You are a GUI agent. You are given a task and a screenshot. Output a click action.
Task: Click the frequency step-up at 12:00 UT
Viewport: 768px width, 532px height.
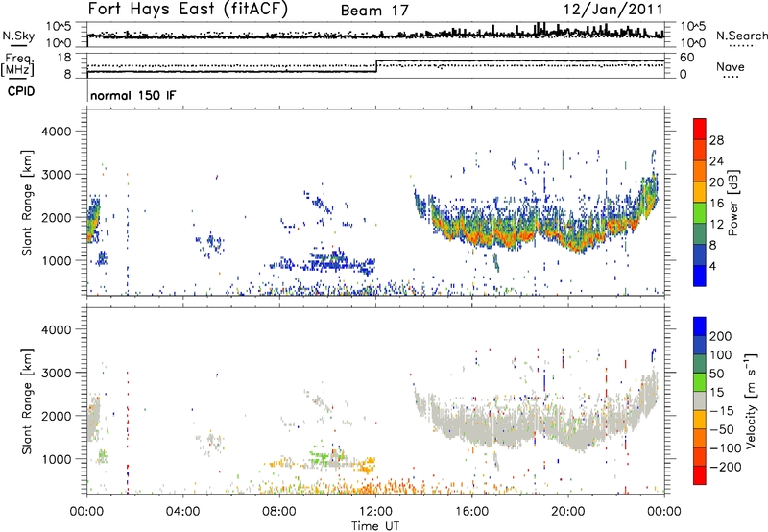coord(376,66)
